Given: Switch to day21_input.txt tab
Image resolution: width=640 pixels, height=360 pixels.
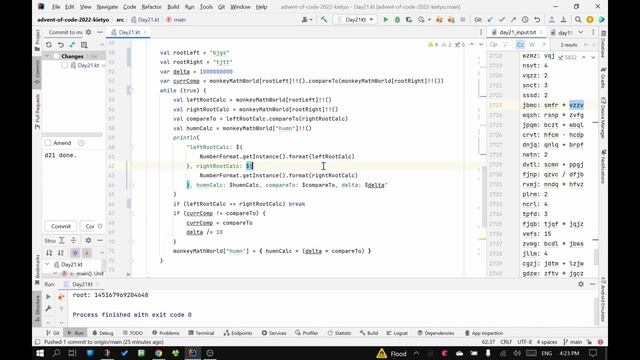Looking at the screenshot, I should tap(517, 32).
